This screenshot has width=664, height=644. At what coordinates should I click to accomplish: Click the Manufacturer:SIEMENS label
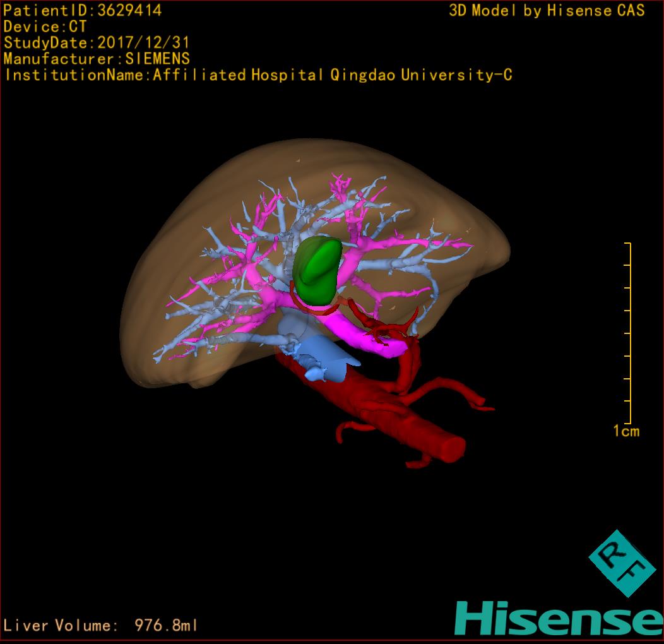click(x=97, y=59)
